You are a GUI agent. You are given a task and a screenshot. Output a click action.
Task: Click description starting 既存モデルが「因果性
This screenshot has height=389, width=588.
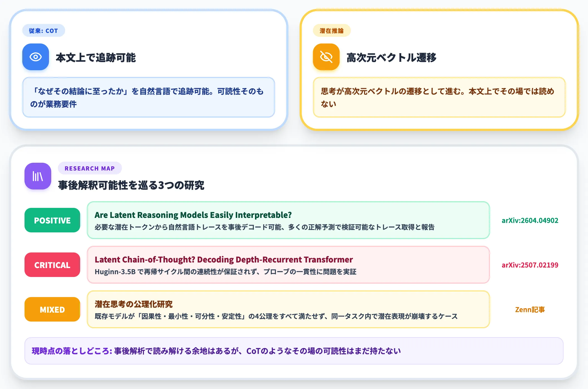276,316
